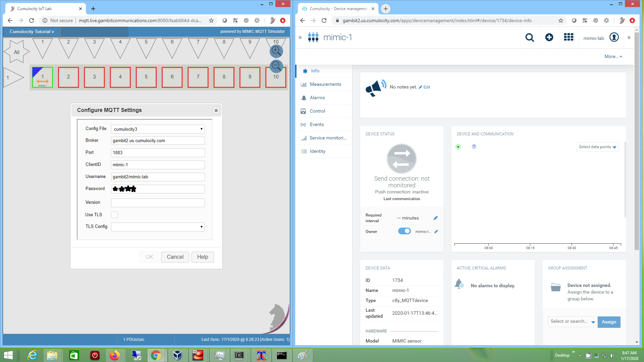Click the zoom out magnifier icon
Screen dimensions: 644x362
(276, 66)
